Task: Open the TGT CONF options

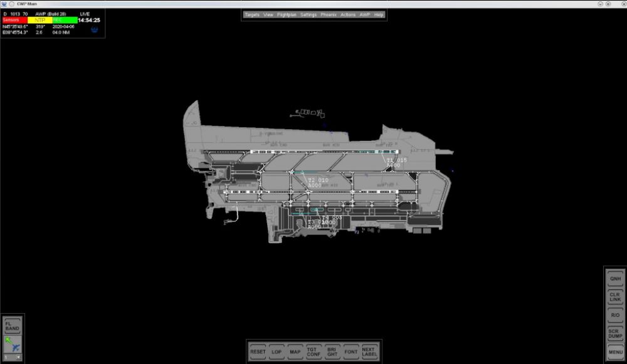Action: (313, 351)
